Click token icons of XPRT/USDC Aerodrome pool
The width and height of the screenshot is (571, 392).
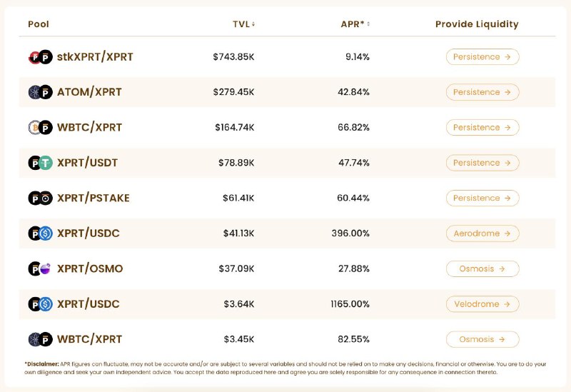click(x=41, y=233)
